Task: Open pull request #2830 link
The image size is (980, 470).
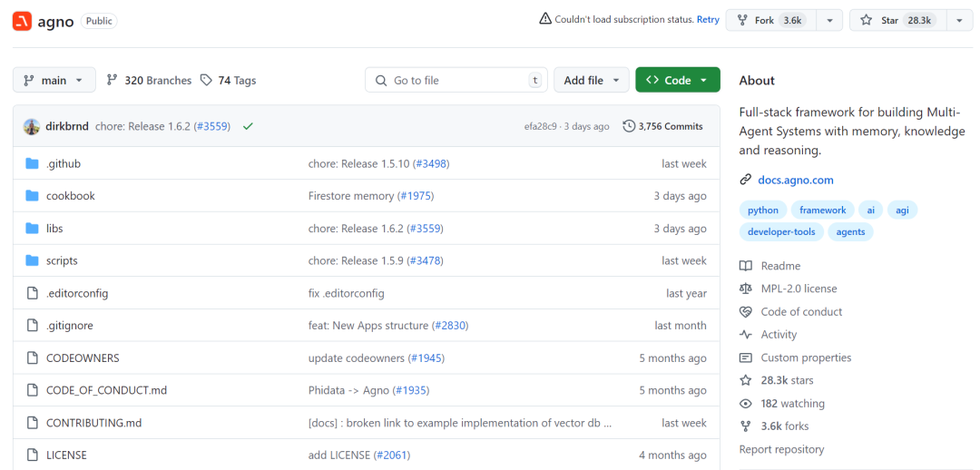Action: [x=449, y=326]
